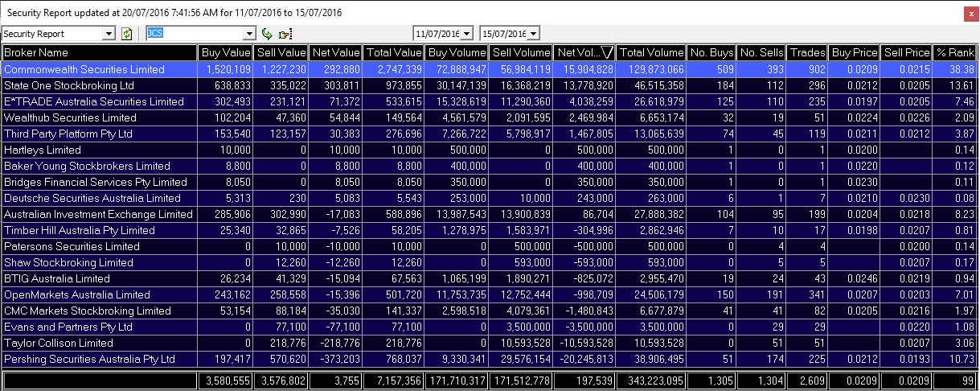This screenshot has height=391, width=980.
Task: Select Australian Investment Exchange Limited row
Action: pyautogui.click(x=490, y=214)
